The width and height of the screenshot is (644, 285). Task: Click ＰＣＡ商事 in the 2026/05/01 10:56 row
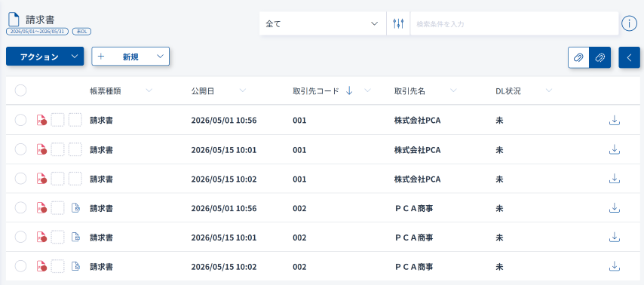(x=414, y=208)
